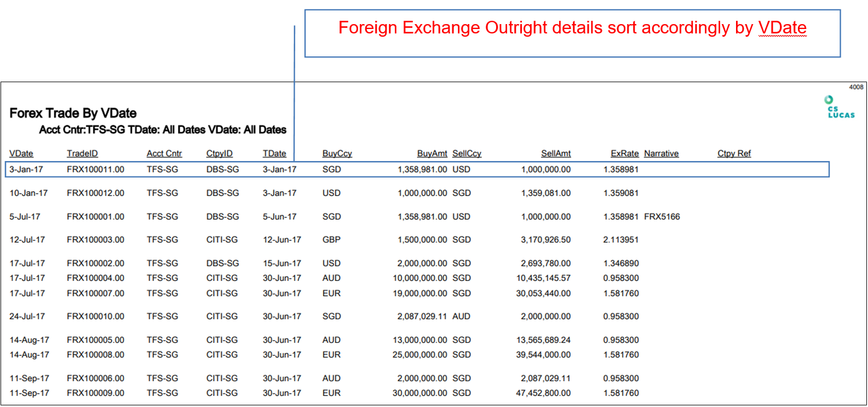Click the ExRate column header

[x=624, y=153]
